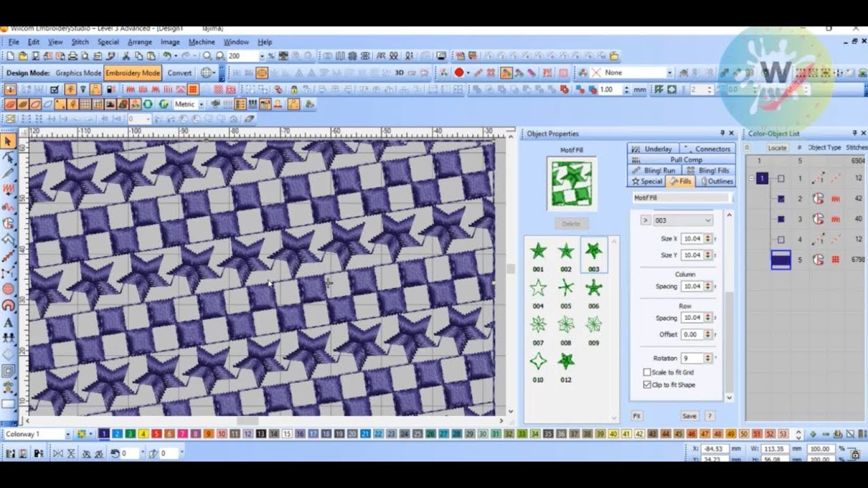Click the lock icon in the toolbar

[x=294, y=89]
